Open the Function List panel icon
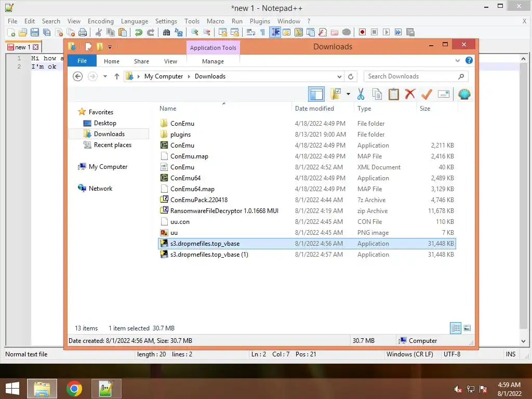Image resolution: width=532 pixels, height=399 pixels. (x=323, y=32)
